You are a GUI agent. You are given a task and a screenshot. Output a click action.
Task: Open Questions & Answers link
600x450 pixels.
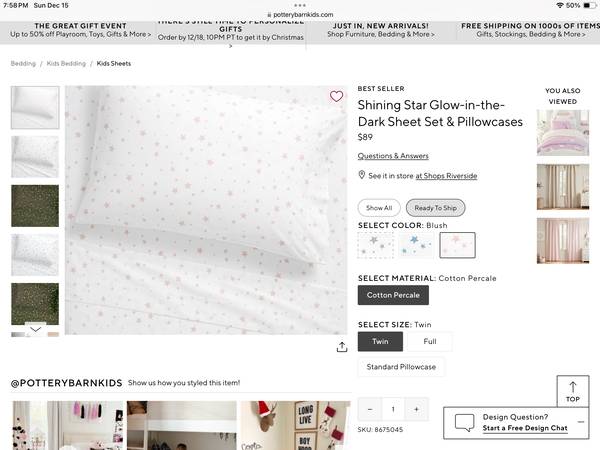tap(393, 156)
